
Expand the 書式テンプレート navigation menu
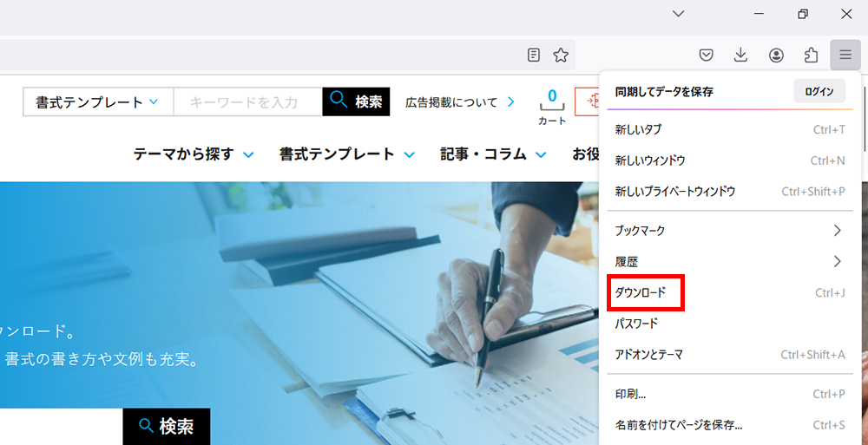click(347, 154)
